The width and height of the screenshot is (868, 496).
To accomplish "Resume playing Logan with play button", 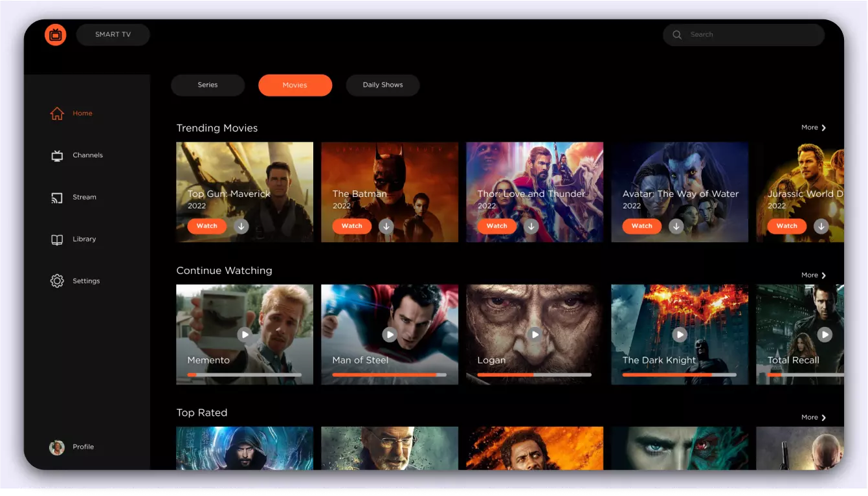I will click(x=535, y=334).
